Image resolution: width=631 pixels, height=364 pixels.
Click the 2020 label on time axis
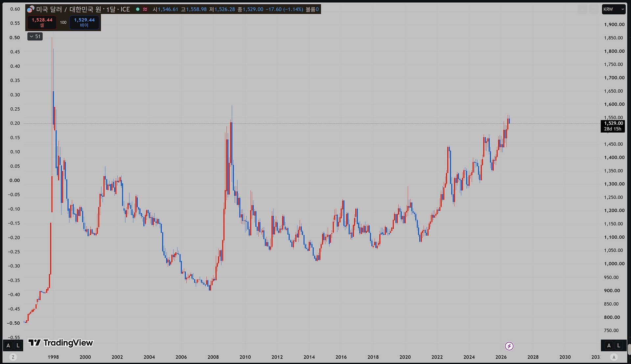point(405,357)
